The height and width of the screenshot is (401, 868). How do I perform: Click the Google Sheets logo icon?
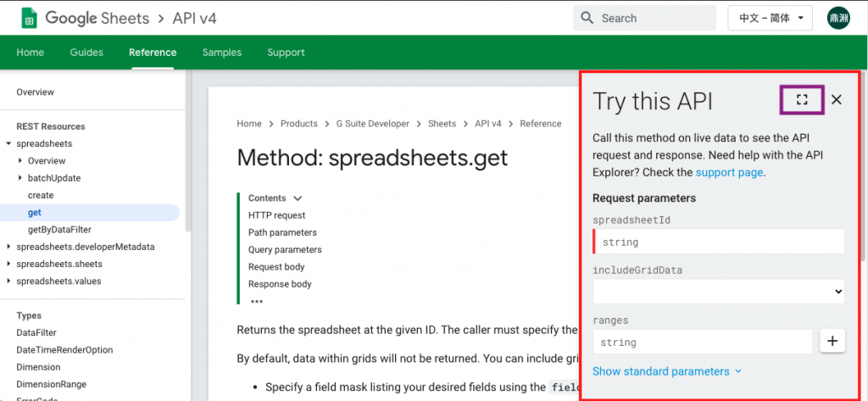click(30, 19)
